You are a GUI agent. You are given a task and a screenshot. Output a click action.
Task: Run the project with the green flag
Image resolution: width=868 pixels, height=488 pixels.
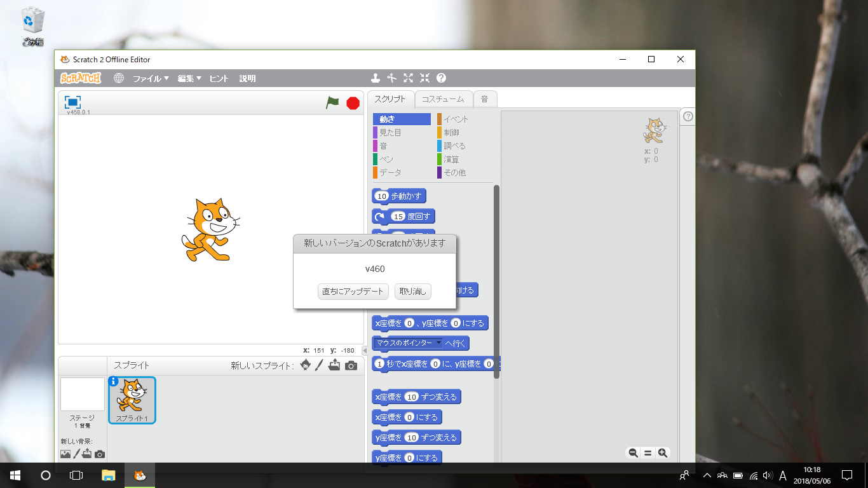pos(331,102)
